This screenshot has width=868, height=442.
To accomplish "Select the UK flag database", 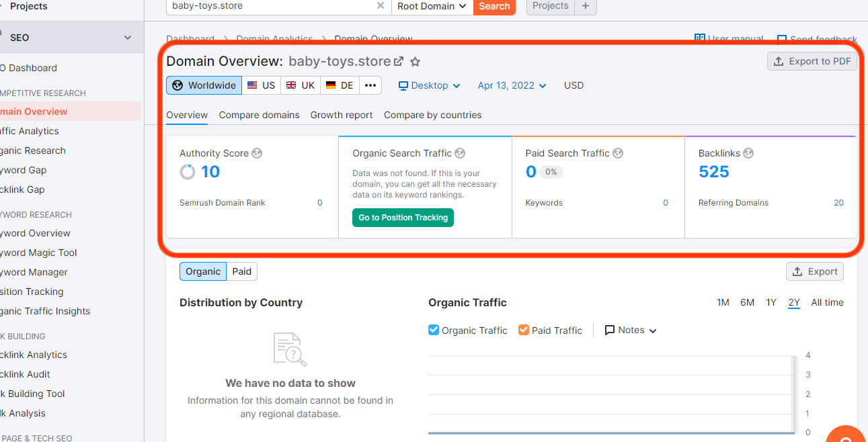I will [301, 85].
